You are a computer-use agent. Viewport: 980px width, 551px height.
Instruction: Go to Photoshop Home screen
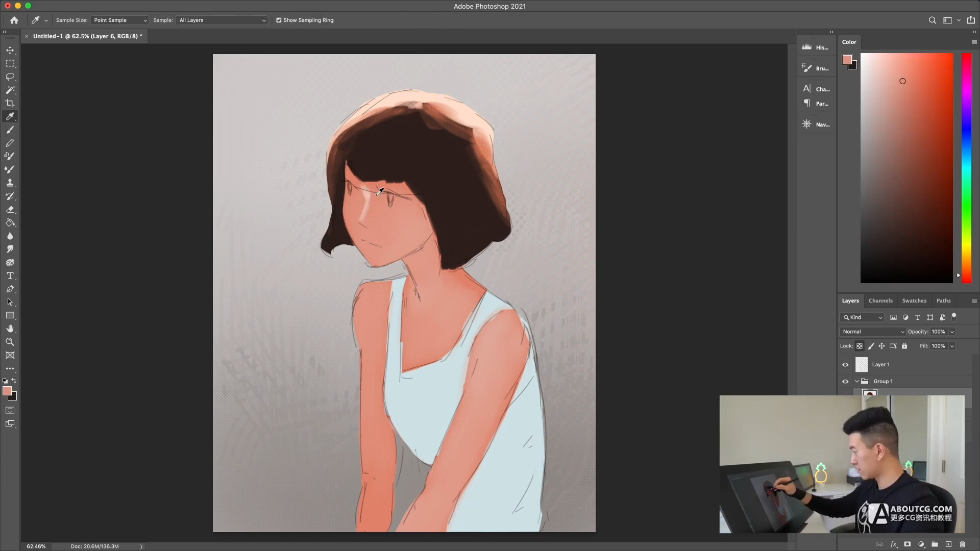coord(14,20)
